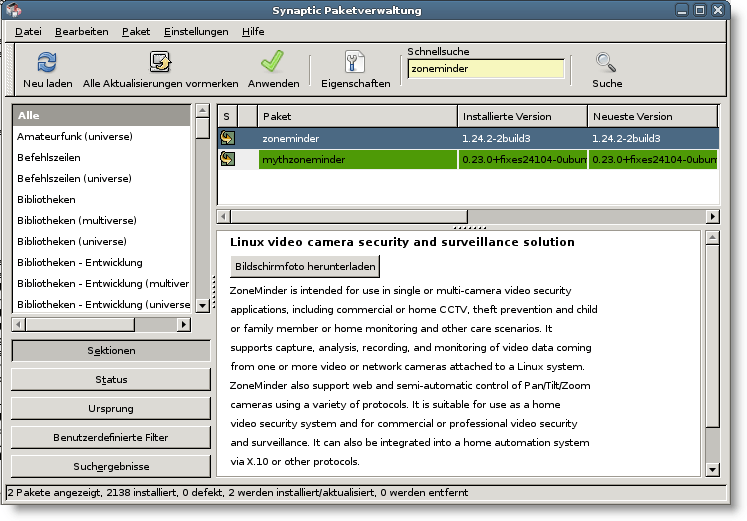Image resolution: width=747 pixels, height=521 pixels.
Task: Click sections list scroll left arrow
Action: click(x=19, y=325)
